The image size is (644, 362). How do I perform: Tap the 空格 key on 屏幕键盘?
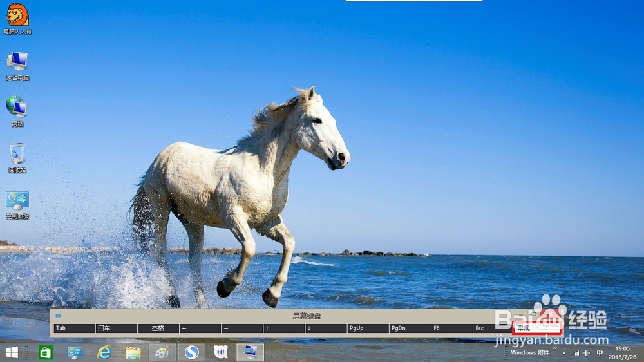(158, 329)
